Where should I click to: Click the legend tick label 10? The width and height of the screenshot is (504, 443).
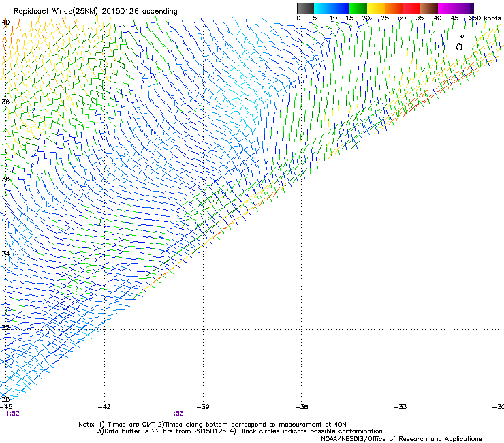coord(333,18)
